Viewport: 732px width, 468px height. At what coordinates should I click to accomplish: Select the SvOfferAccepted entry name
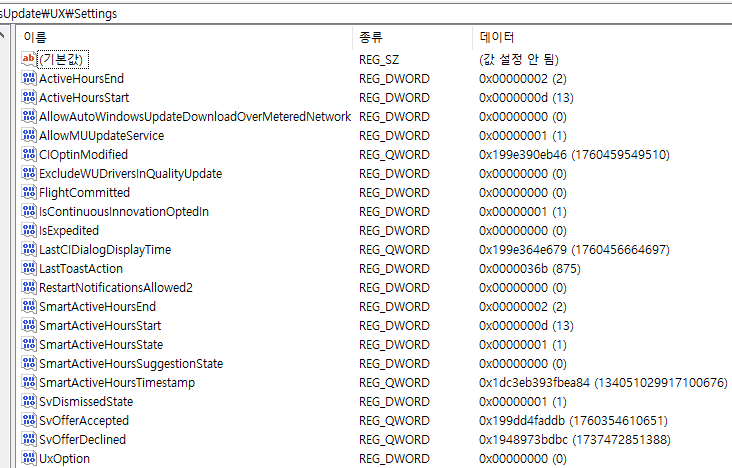point(84,420)
